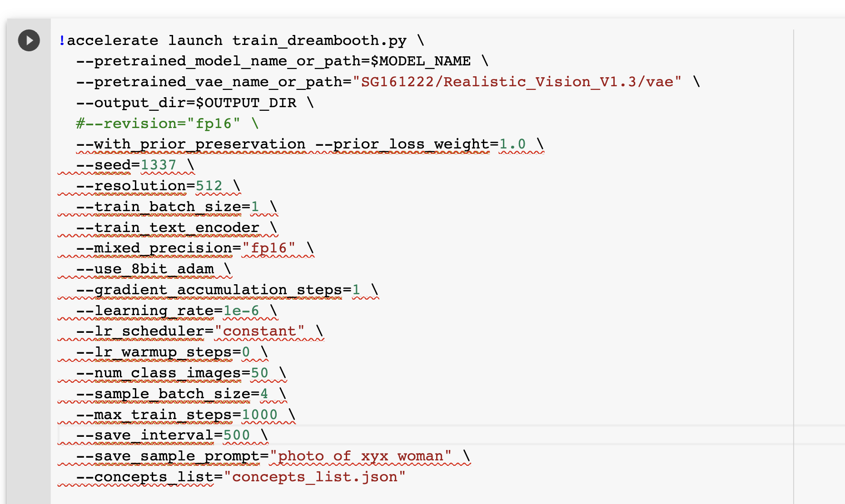
Task: Click the use_8bit_adam flag line
Action: tap(145, 268)
